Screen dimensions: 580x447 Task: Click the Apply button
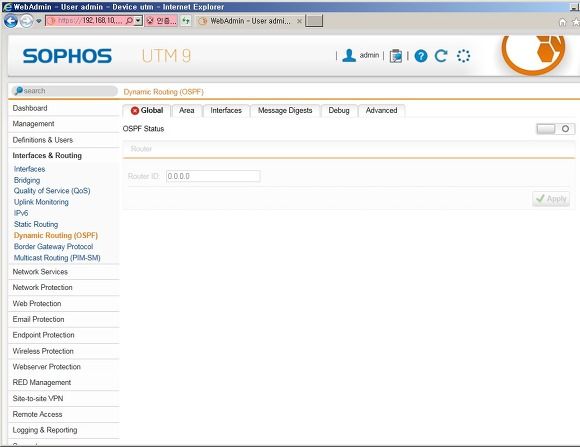coord(551,199)
